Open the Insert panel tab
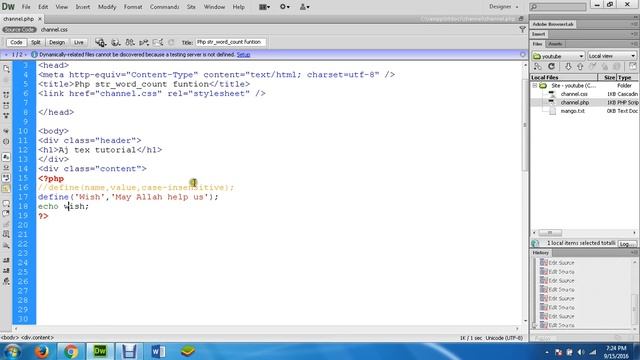Image resolution: width=640 pixels, height=360 pixels. coord(538,34)
